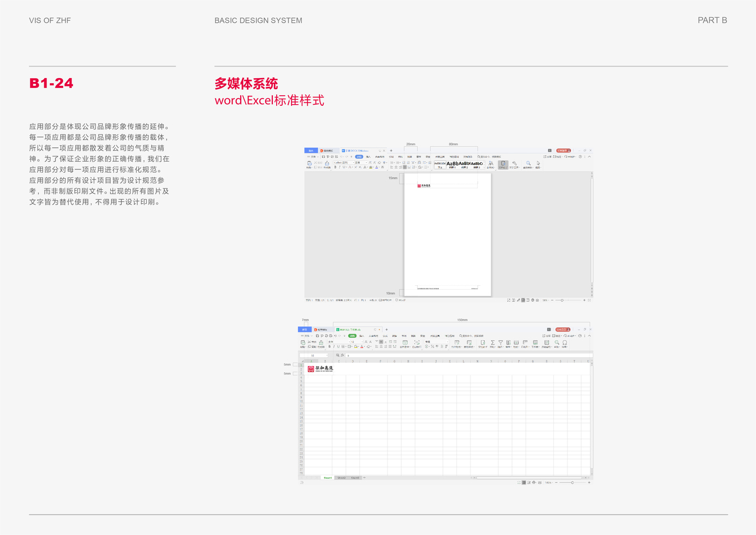Open the highlighted document assistant icon in Word
The width and height of the screenshot is (756, 535).
click(503, 164)
